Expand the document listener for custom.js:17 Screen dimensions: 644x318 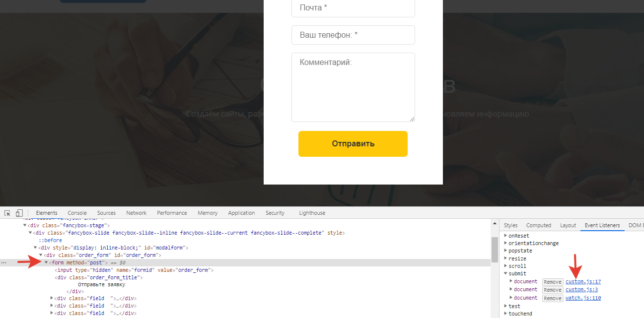511,281
